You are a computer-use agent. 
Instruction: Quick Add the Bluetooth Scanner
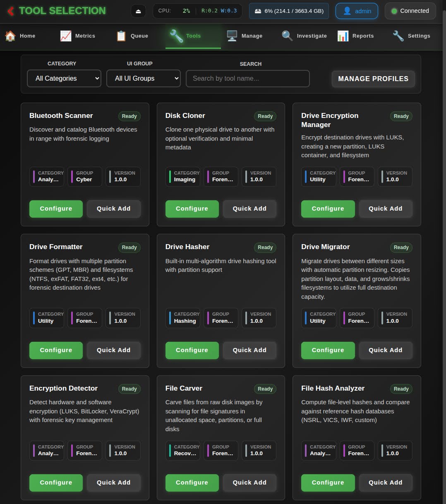(x=114, y=209)
